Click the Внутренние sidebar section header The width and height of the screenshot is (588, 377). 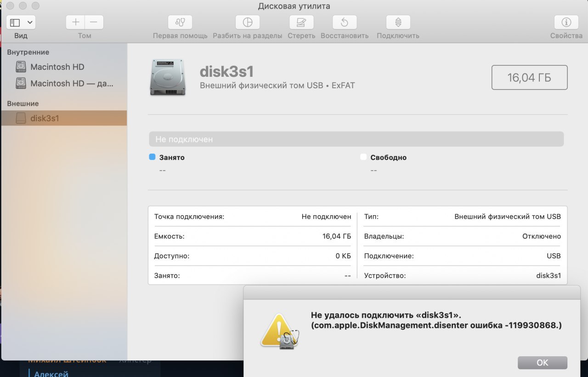(28, 52)
